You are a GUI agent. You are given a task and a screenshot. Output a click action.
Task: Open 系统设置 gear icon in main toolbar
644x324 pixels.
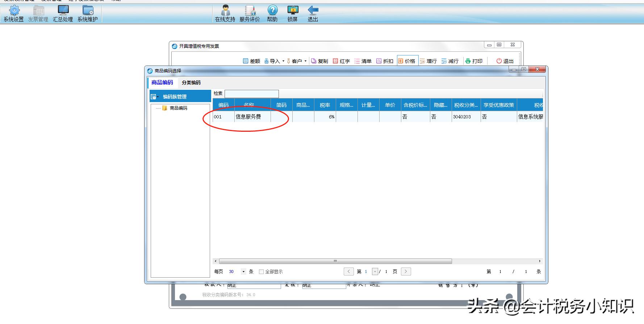pos(14,10)
